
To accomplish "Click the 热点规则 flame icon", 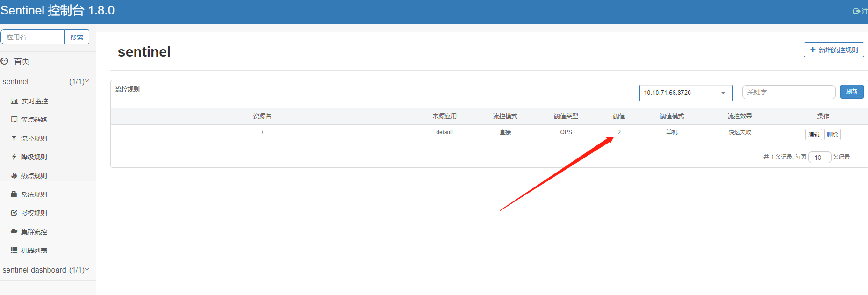I will point(14,175).
